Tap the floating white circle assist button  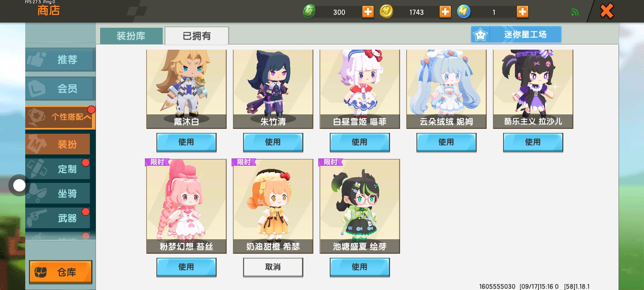pyautogui.click(x=19, y=185)
